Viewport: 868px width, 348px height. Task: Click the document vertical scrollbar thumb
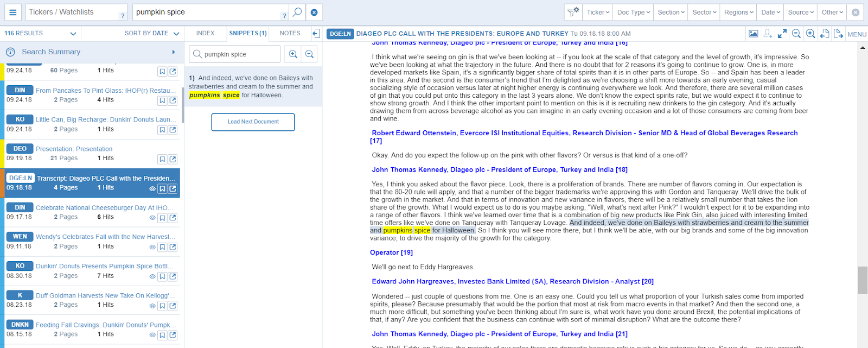coord(863,280)
